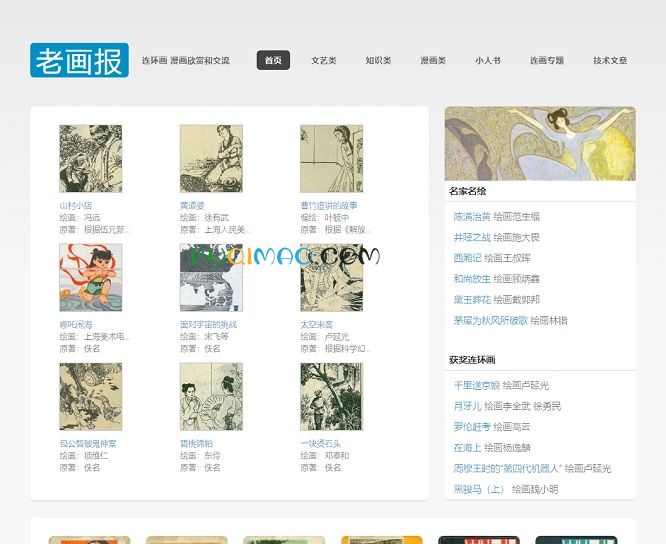Open the 山村小店 cover thumbnail
Image resolution: width=666 pixels, height=544 pixels.
click(90, 158)
